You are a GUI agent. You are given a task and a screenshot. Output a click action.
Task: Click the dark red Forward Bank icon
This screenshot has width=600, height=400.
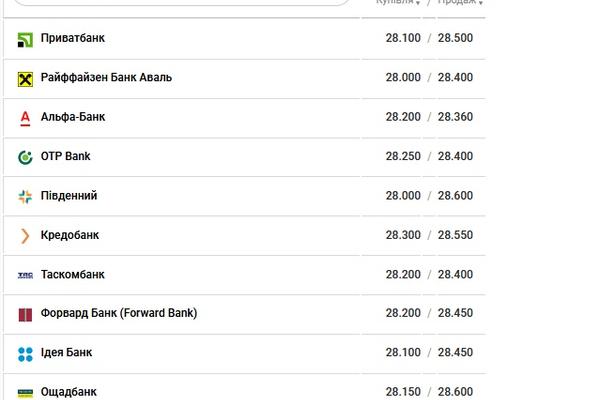click(x=25, y=315)
